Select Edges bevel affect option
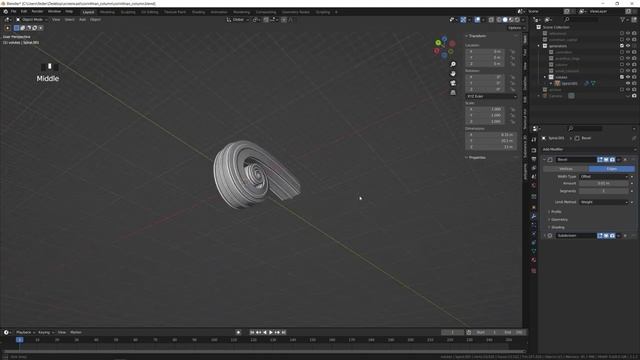Screen dimensions: 640x360 coord(611,169)
